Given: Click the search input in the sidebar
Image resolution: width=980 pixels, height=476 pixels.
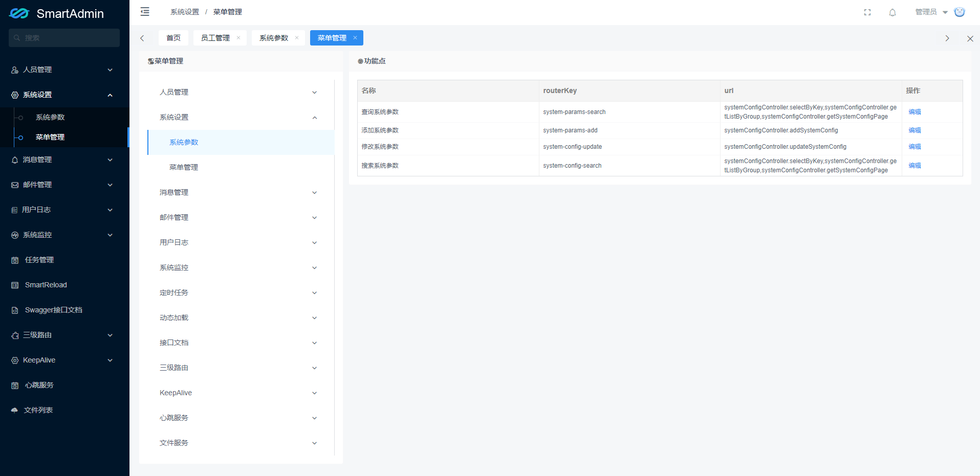Looking at the screenshot, I should click(x=64, y=37).
